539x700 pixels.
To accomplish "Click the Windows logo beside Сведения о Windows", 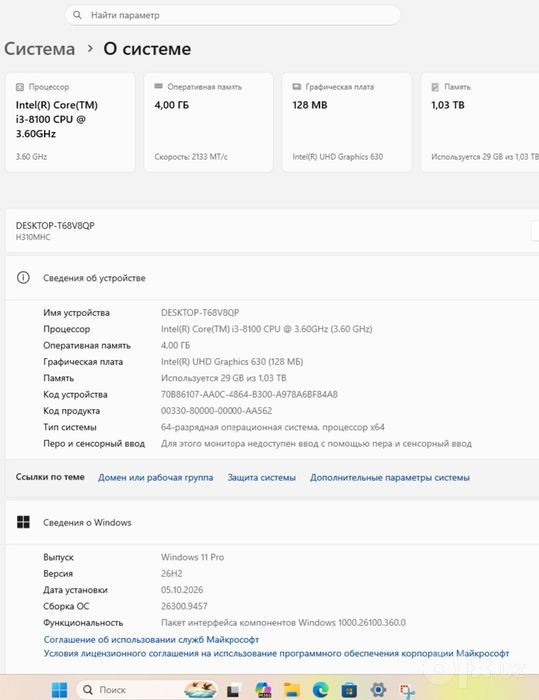I will (x=23, y=522).
